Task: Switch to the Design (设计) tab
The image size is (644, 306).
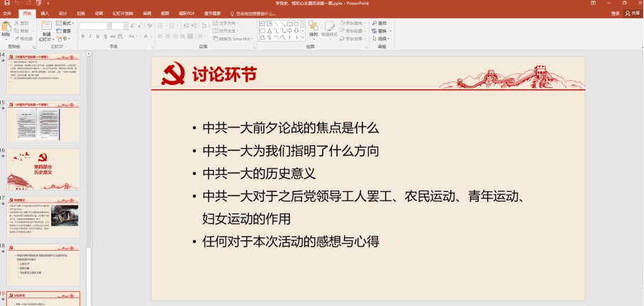Action: (x=63, y=13)
